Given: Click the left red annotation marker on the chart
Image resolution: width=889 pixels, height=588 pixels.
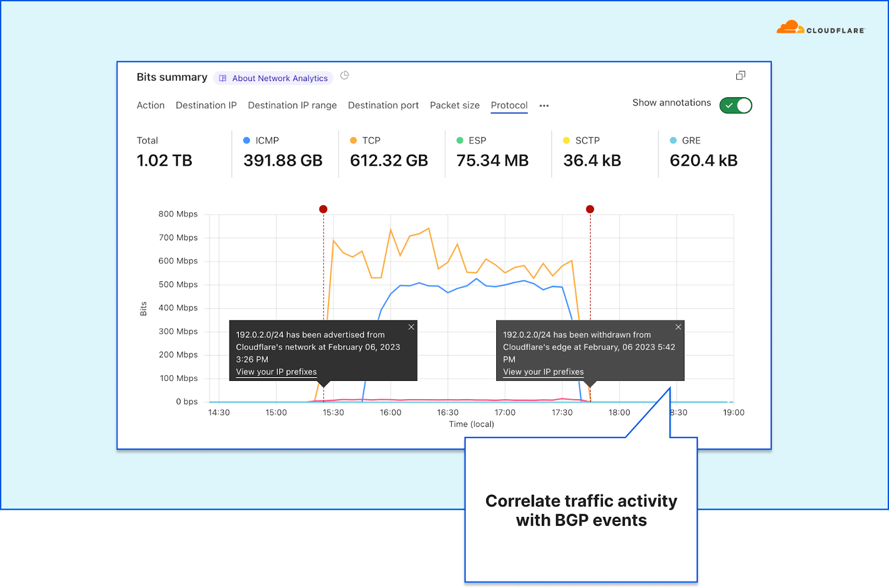Looking at the screenshot, I should (x=323, y=209).
